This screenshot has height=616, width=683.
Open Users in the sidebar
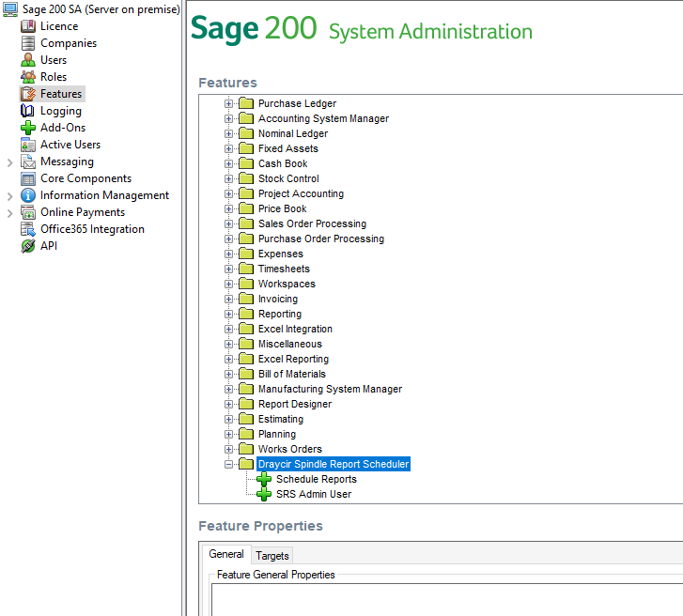[54, 60]
